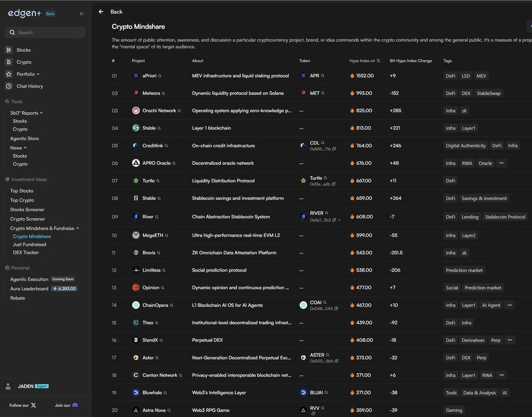Click the search icon next to APR token
Viewport: 532px width, 417px height.
click(323, 76)
